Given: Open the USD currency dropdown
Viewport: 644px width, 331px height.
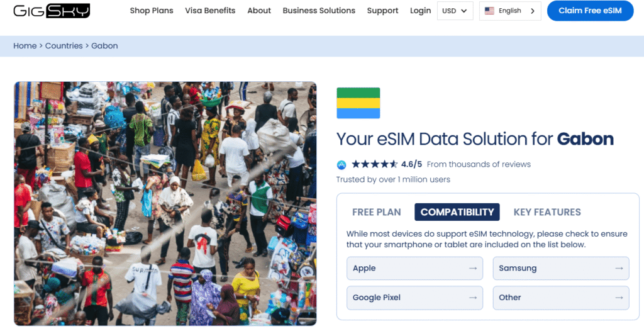Looking at the screenshot, I should point(455,11).
